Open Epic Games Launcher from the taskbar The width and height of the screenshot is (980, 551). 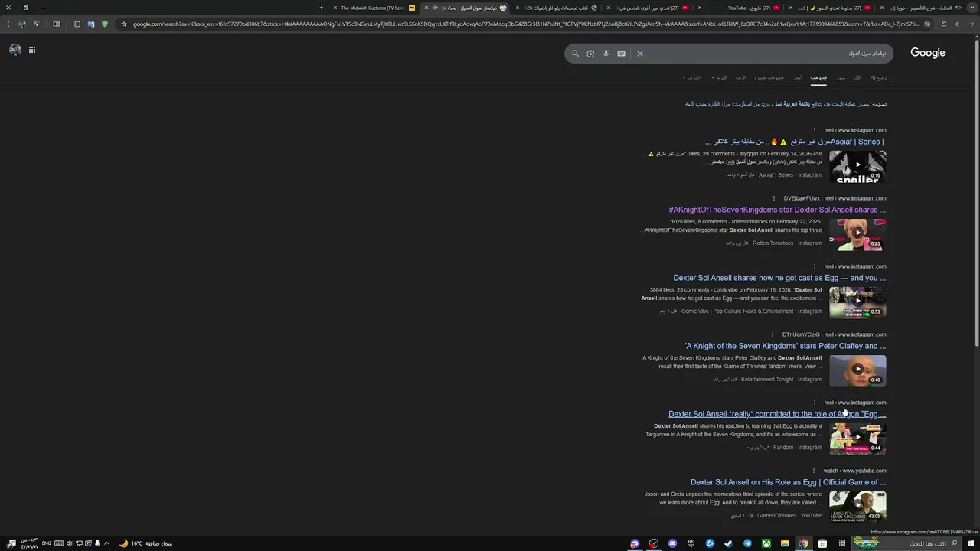pos(691,543)
